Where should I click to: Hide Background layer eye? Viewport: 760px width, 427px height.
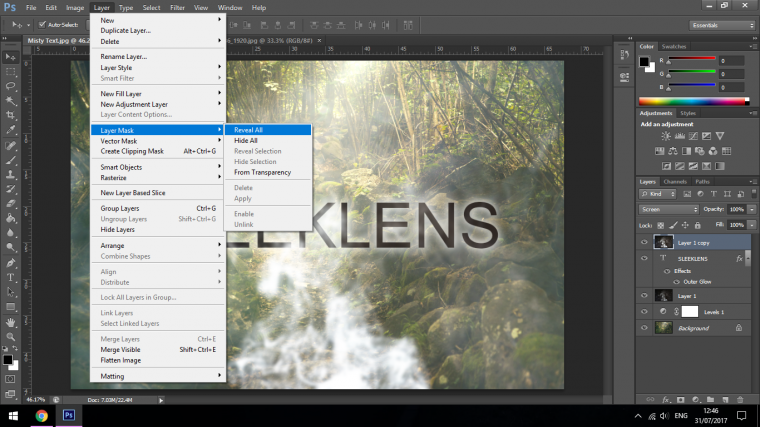pos(644,328)
